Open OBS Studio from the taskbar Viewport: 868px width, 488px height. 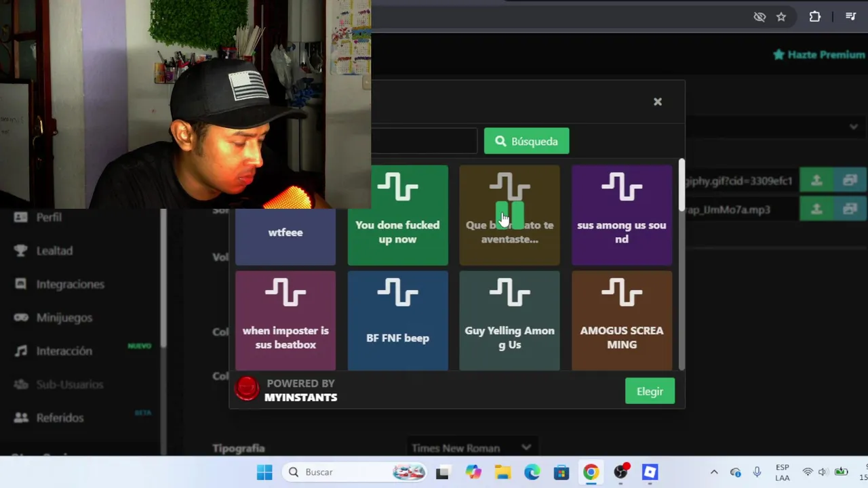pyautogui.click(x=620, y=472)
